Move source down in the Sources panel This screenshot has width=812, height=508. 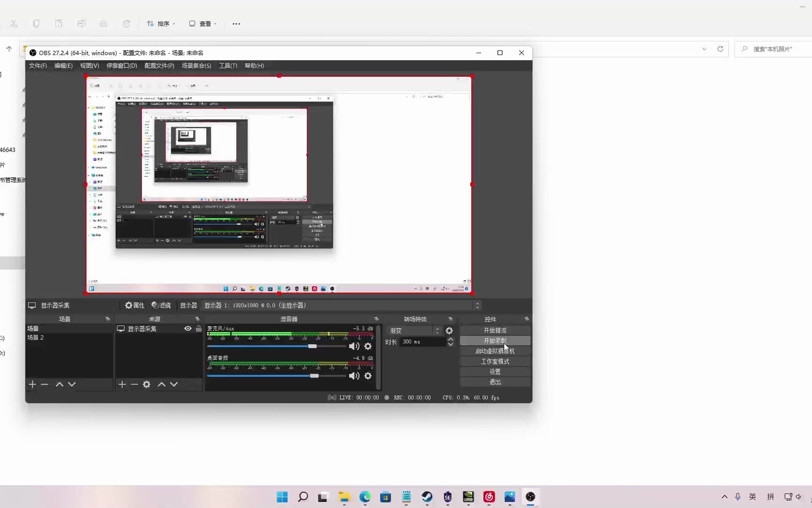coord(174,384)
